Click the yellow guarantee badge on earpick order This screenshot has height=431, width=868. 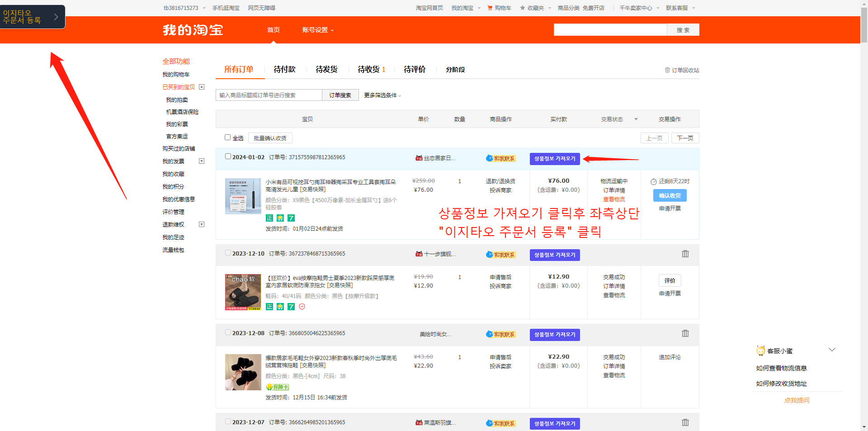[280, 218]
